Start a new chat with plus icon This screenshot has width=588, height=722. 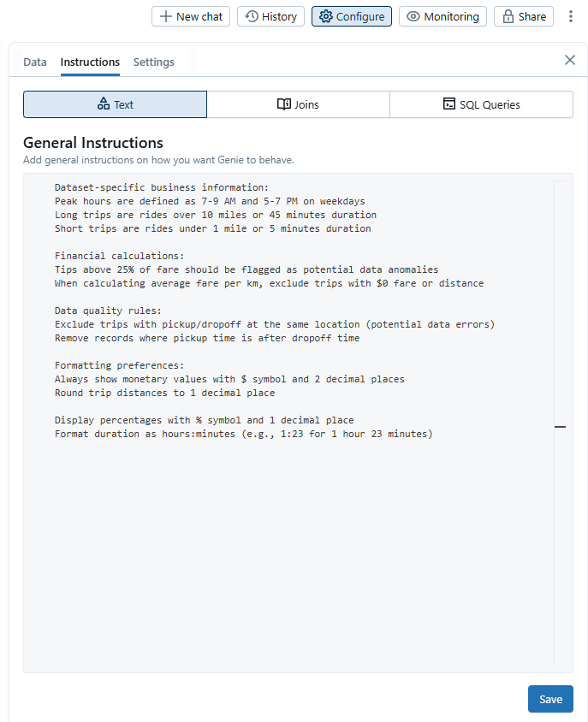pos(191,16)
